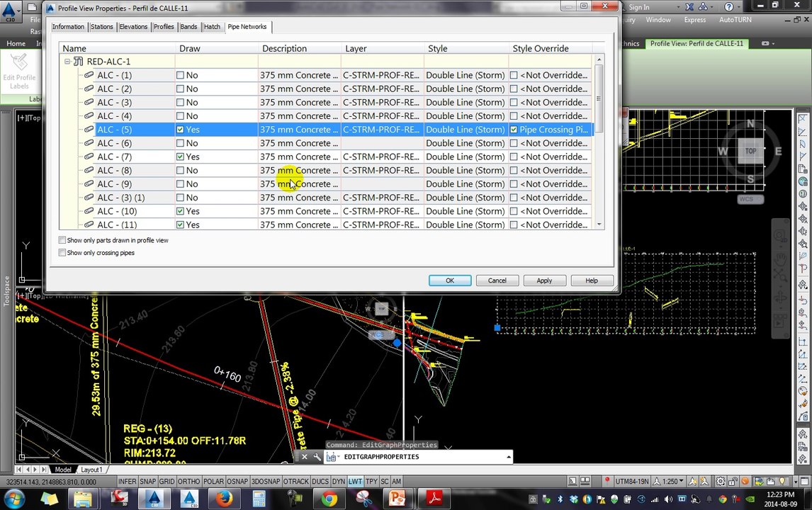Viewport: 812px width, 510px height.
Task: Open Adobe Acrobat from the taskbar
Action: [434, 499]
